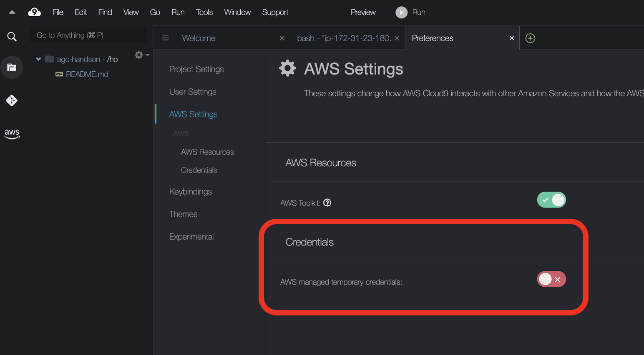Disable the AWS Toolkit toggle

[x=551, y=200]
